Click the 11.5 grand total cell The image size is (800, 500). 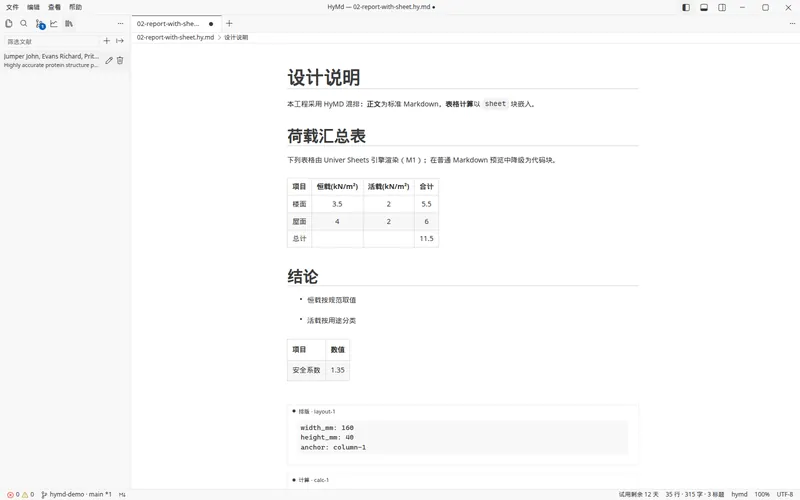click(427, 239)
